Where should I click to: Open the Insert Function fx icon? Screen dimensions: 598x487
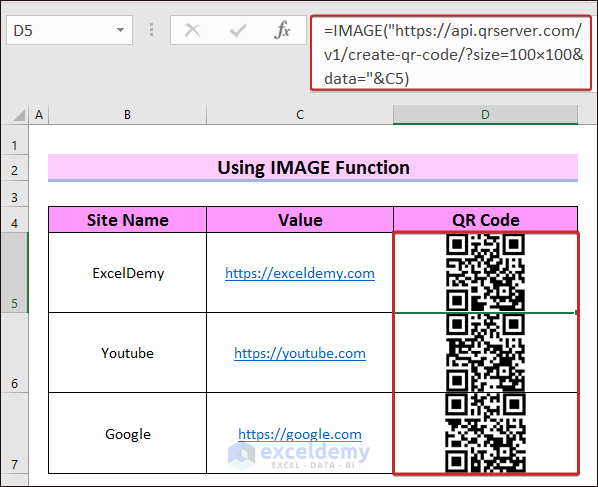[282, 30]
